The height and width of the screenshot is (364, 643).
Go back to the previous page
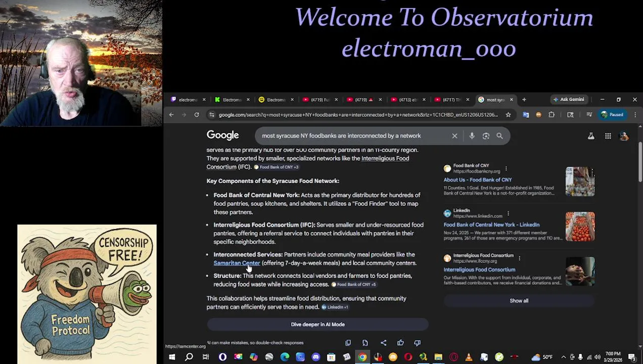(171, 115)
